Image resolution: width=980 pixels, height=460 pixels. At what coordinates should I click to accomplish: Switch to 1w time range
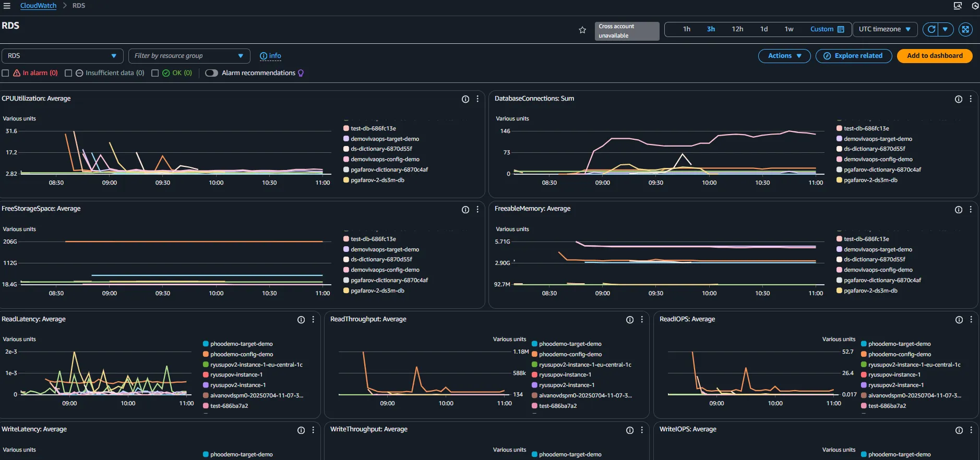pyautogui.click(x=788, y=29)
